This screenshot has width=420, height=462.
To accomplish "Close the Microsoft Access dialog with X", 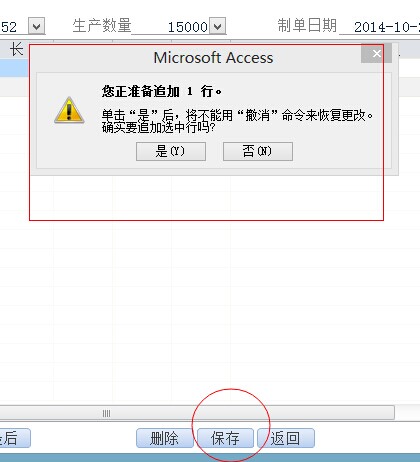I will (x=376, y=54).
